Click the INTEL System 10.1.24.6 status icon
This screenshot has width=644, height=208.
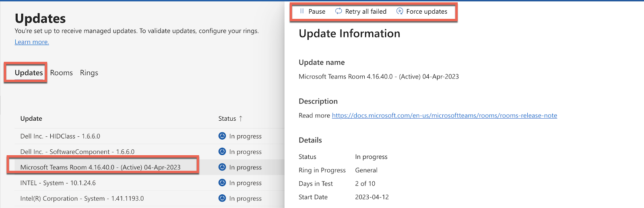click(x=222, y=183)
